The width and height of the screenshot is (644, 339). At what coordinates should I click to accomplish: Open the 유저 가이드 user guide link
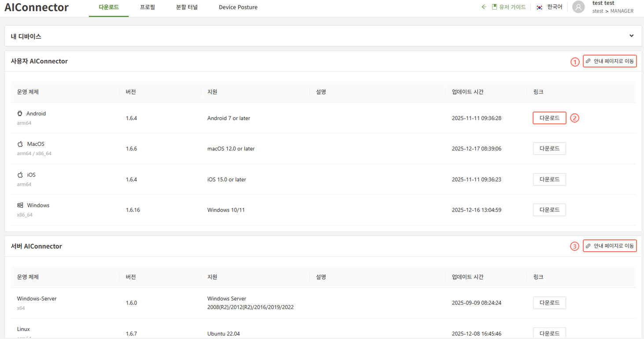(509, 7)
